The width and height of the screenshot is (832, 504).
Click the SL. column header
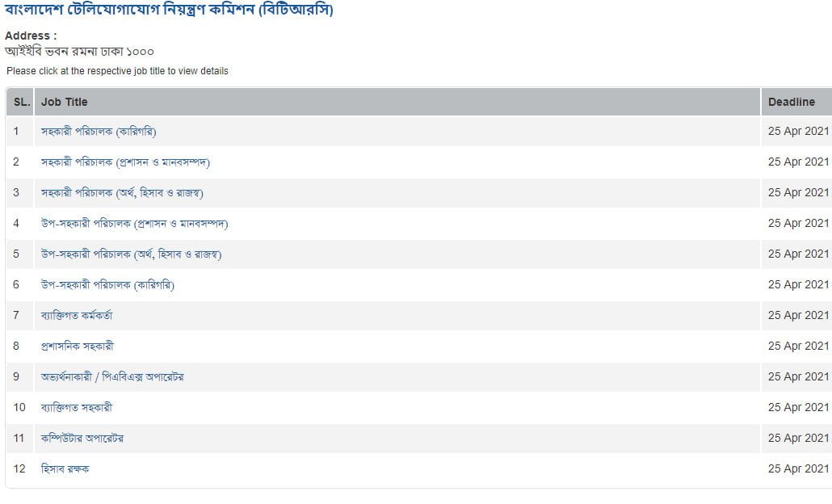[22, 102]
